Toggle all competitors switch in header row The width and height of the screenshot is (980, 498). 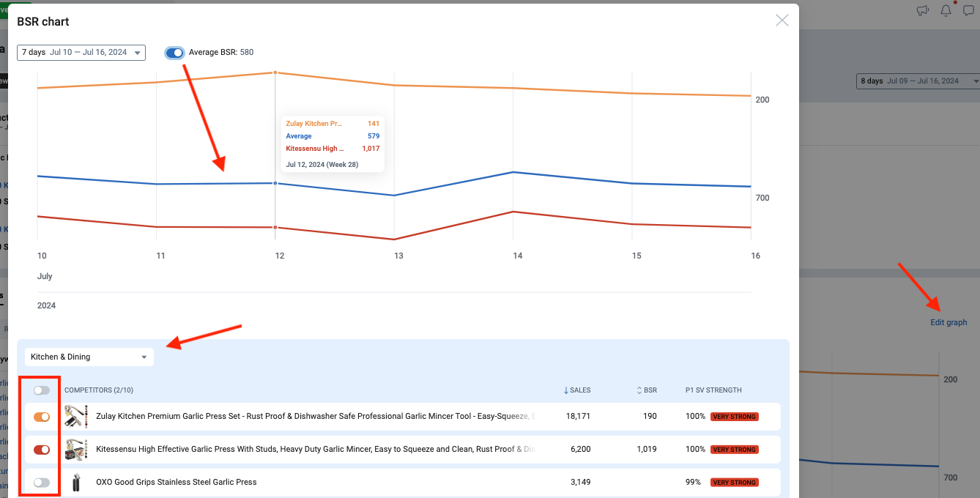pyautogui.click(x=42, y=390)
